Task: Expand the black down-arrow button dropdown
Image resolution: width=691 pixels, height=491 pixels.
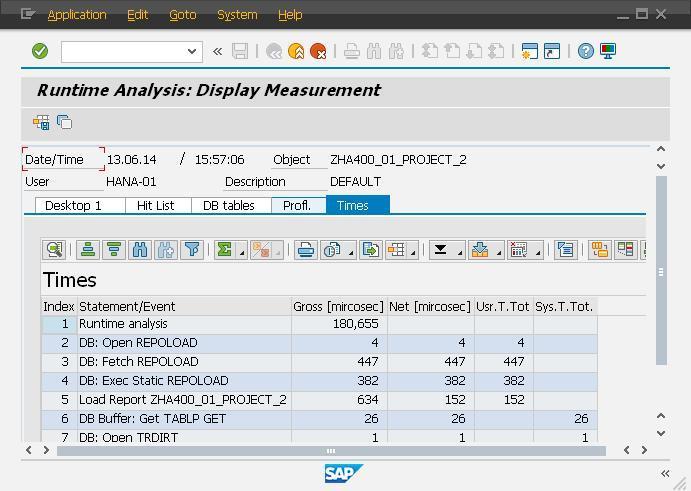Action: pos(460,253)
